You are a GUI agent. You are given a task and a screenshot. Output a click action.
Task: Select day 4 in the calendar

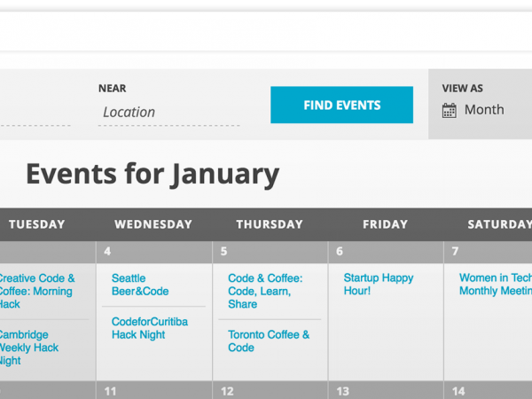tap(107, 252)
